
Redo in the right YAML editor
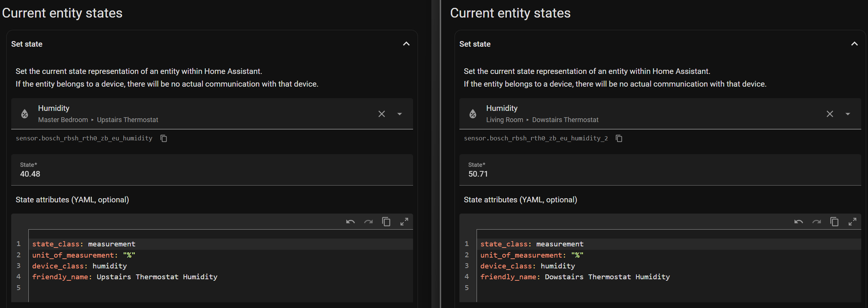pyautogui.click(x=816, y=222)
